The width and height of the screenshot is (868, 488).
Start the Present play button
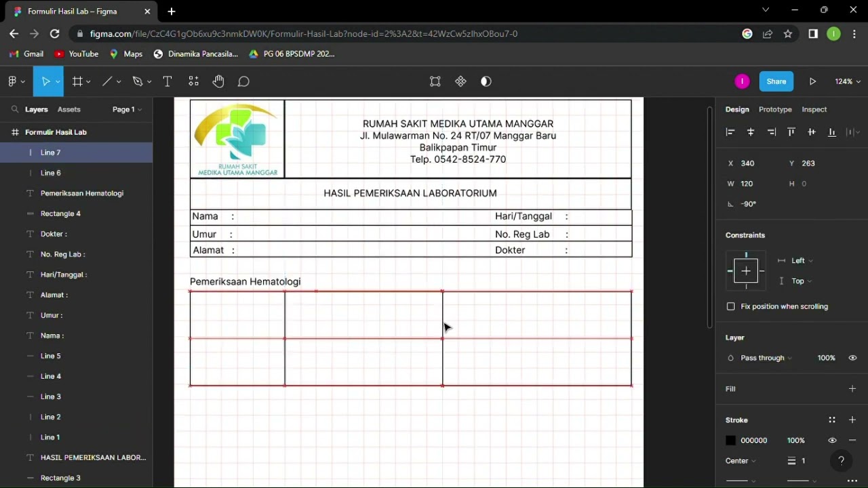[812, 81]
